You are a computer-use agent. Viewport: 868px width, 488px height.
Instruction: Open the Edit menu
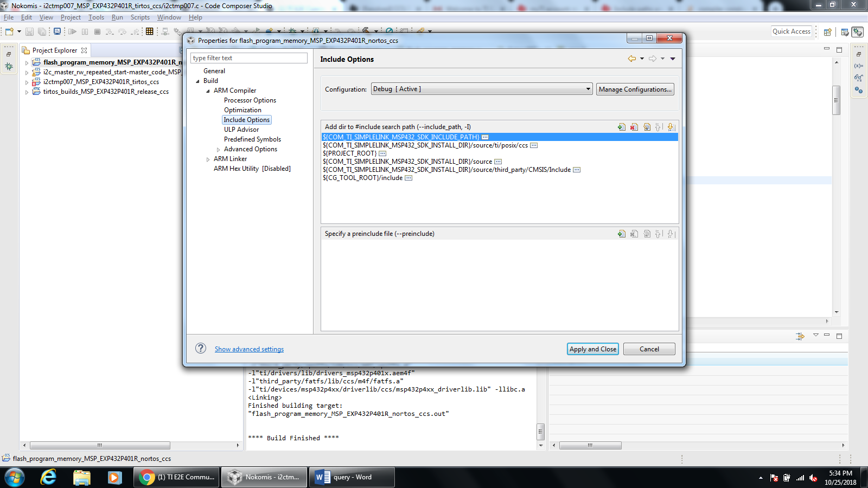27,17
